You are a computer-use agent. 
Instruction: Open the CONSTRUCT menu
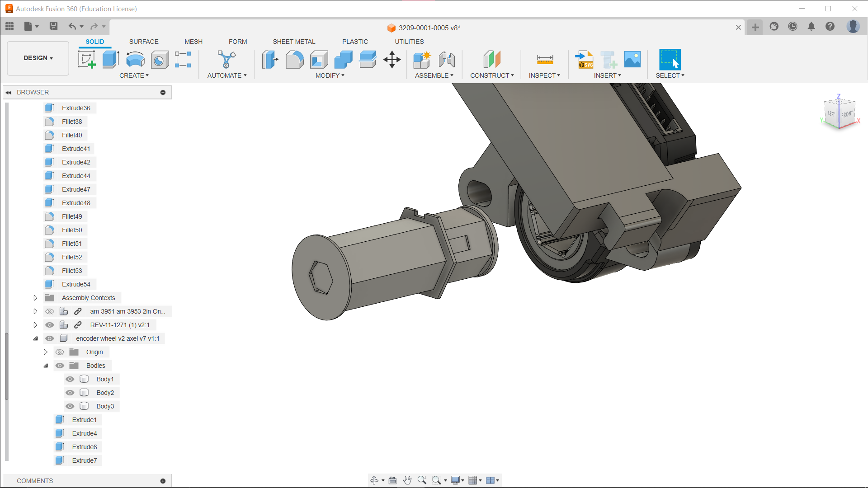(x=492, y=75)
